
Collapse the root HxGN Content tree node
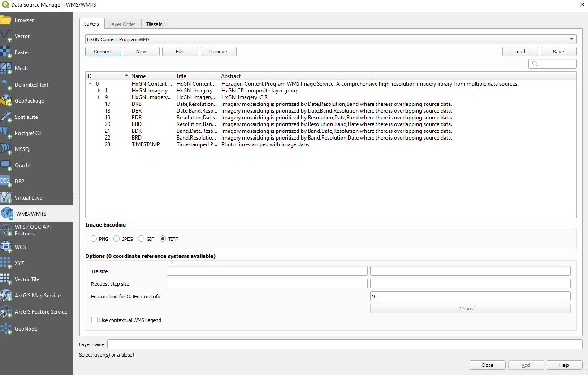(x=90, y=84)
